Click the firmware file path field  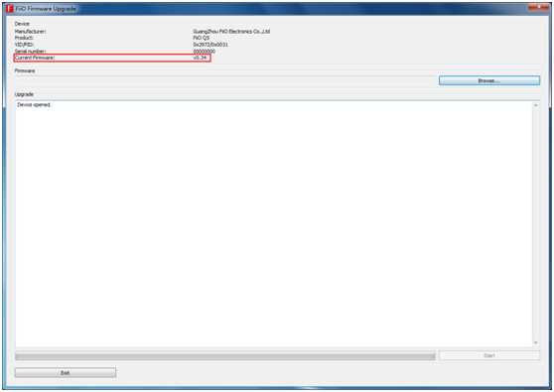pyautogui.click(x=224, y=80)
